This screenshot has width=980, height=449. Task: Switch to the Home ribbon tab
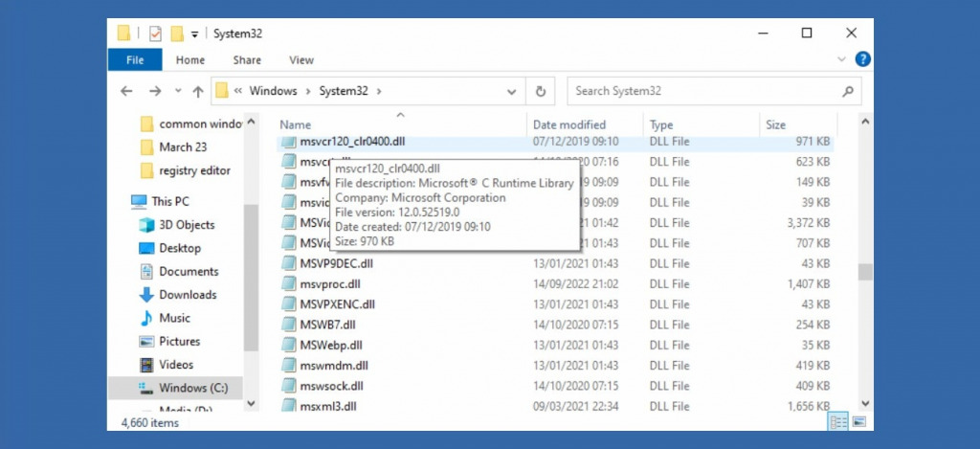tap(190, 60)
